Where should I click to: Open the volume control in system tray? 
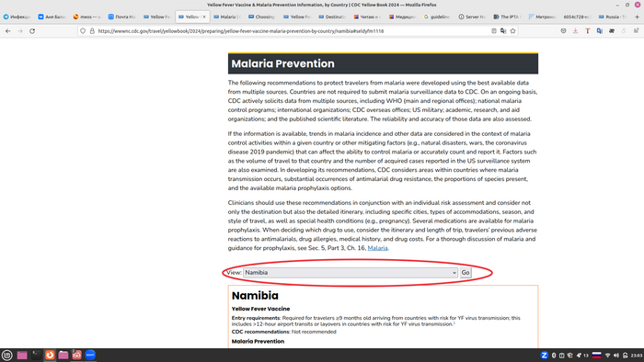[616, 356]
